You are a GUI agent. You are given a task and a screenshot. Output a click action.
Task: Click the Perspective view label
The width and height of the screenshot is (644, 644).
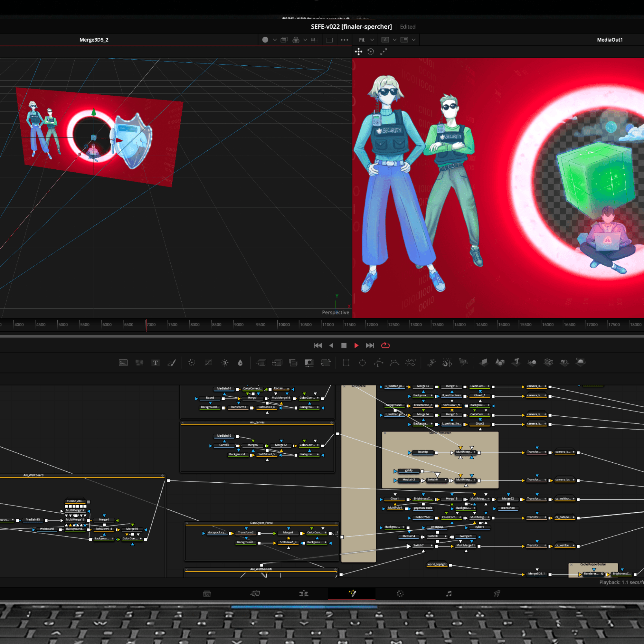[335, 313]
